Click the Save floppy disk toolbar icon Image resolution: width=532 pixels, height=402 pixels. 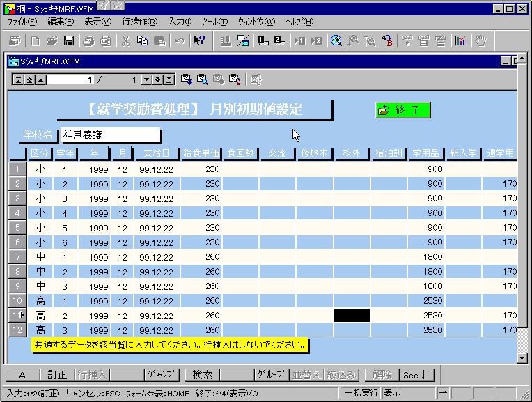(69, 41)
